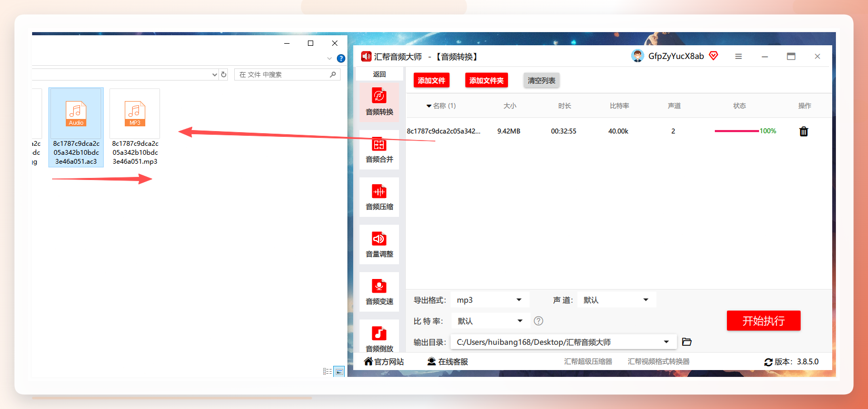Open the 比特率 默认 dropdown
The width and height of the screenshot is (868, 409).
[491, 321]
